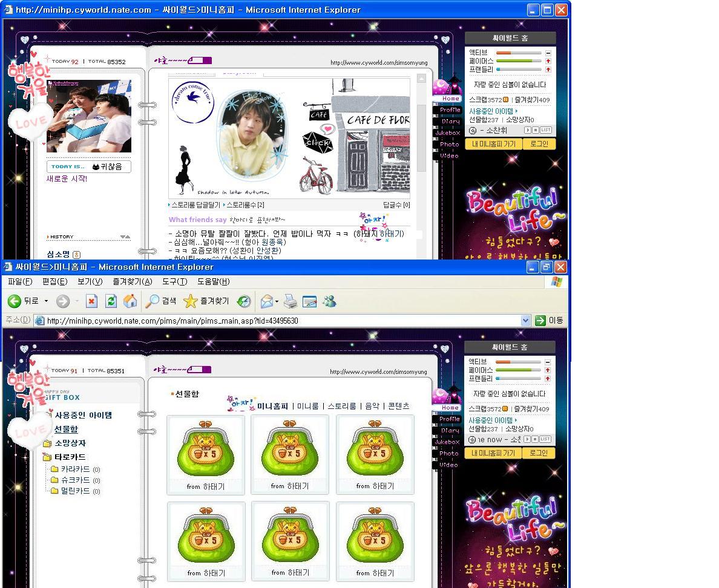Click the 스크랩 3572 icon in upper panel
The height and width of the screenshot is (588, 719).
[x=506, y=99]
